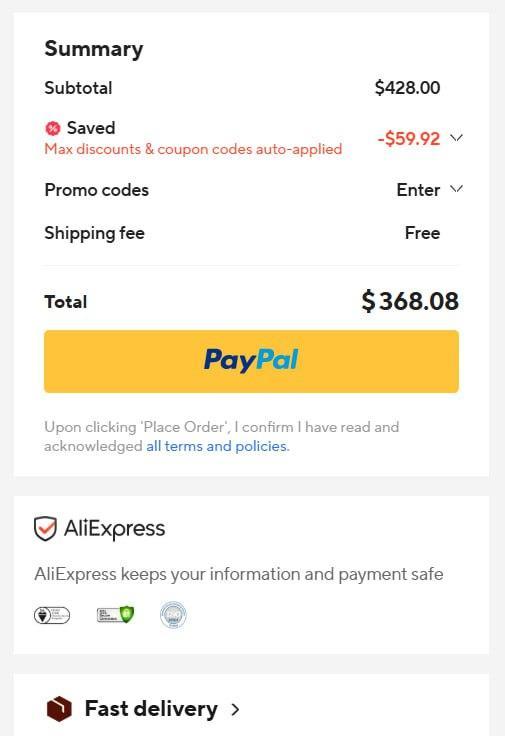This screenshot has height=736, width=505.
Task: Click the $368.08 total amount
Action: 410,301
